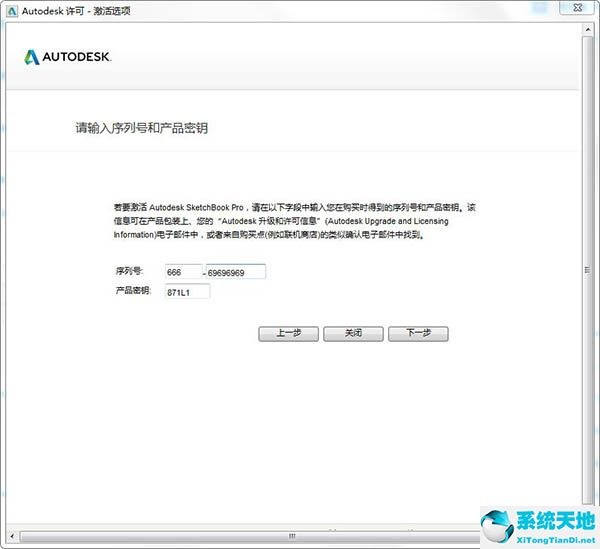
Task: Click the heading 请输入序列号和产品密钥
Action: (142, 128)
